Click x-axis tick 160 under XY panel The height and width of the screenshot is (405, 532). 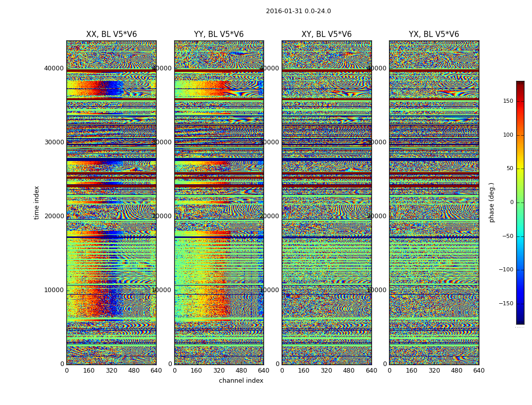click(x=304, y=371)
